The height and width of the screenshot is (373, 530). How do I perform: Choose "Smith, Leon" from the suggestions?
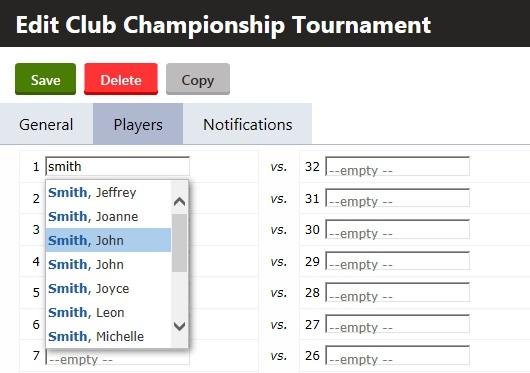tap(109, 312)
